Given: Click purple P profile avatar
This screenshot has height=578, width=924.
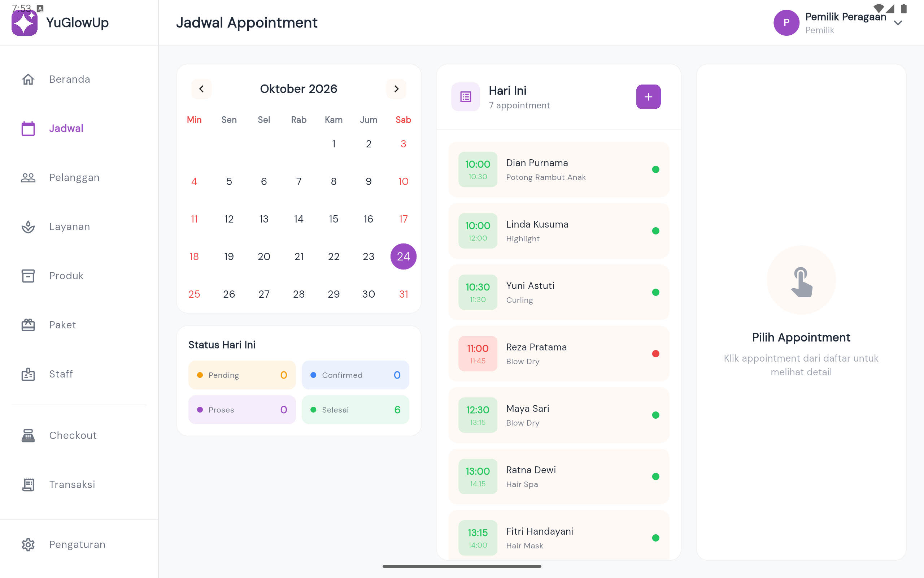Looking at the screenshot, I should pyautogui.click(x=786, y=22).
